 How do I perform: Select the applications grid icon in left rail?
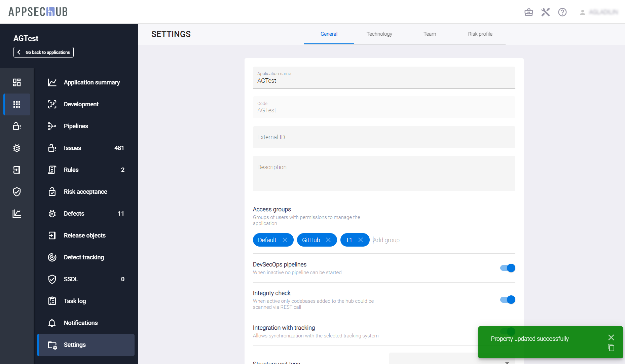(17, 104)
